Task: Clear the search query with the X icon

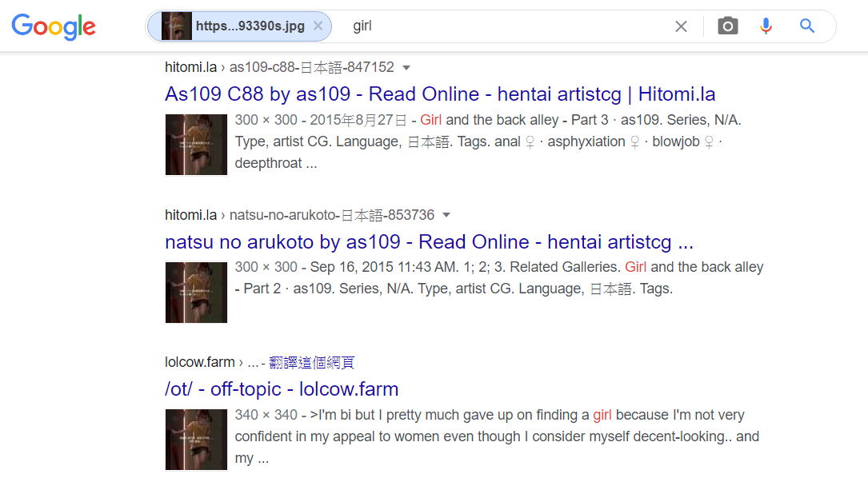Action: coord(681,26)
